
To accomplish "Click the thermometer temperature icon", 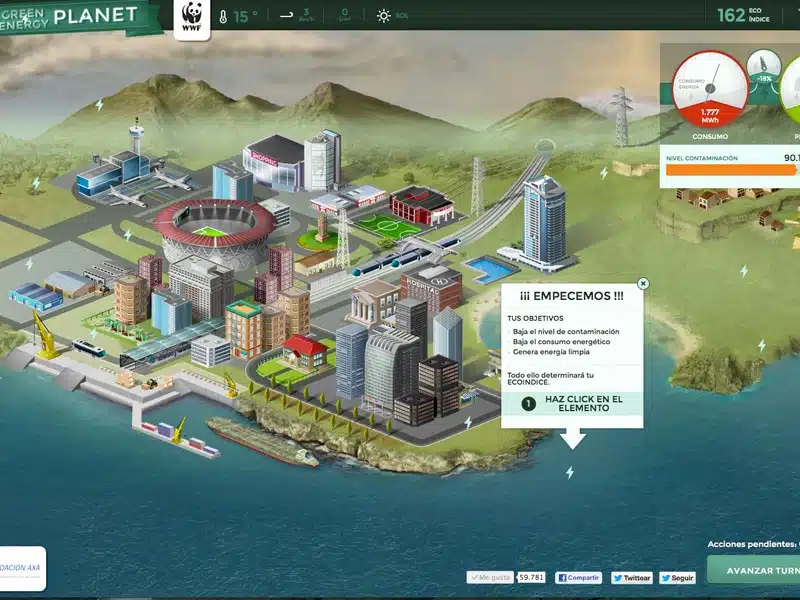I will click(223, 16).
